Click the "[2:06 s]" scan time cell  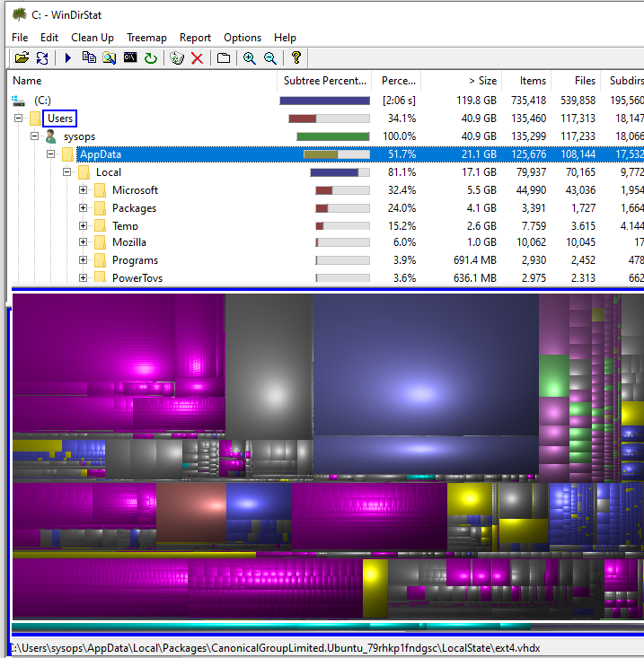click(399, 101)
